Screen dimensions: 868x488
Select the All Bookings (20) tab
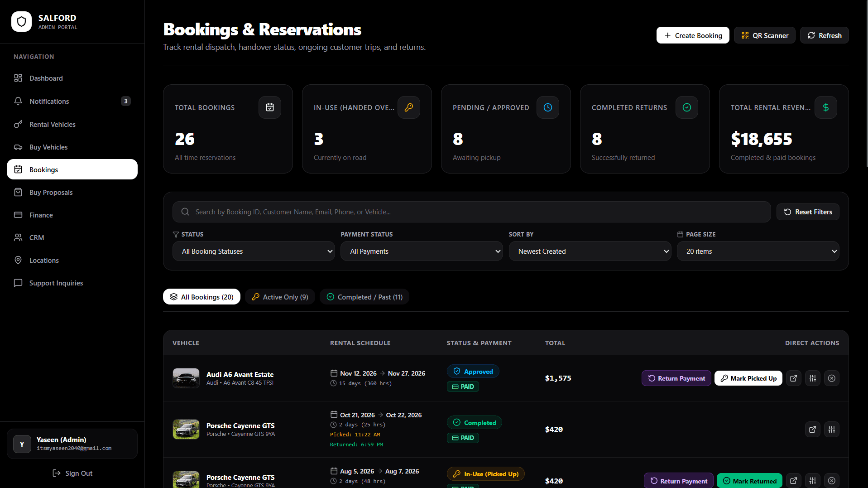(x=201, y=297)
